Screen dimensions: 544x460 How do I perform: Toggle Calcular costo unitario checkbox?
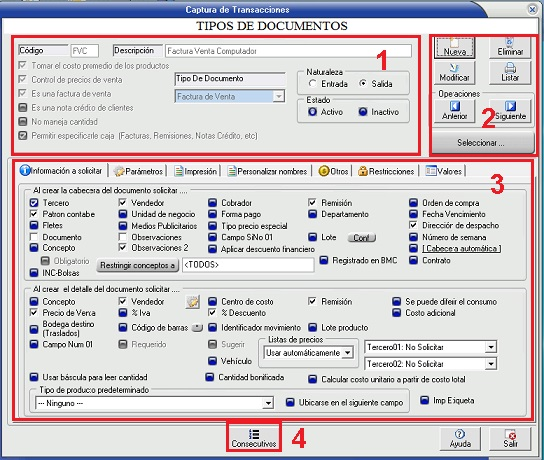click(313, 379)
